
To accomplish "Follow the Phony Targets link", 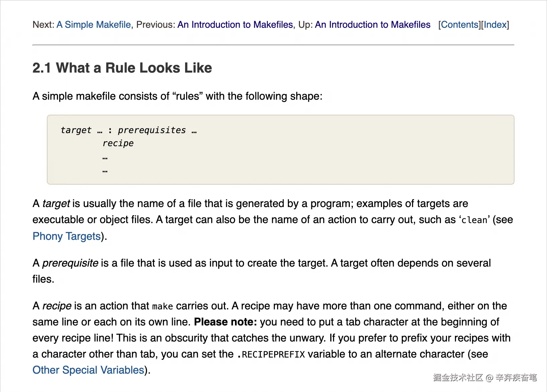I will click(x=67, y=236).
